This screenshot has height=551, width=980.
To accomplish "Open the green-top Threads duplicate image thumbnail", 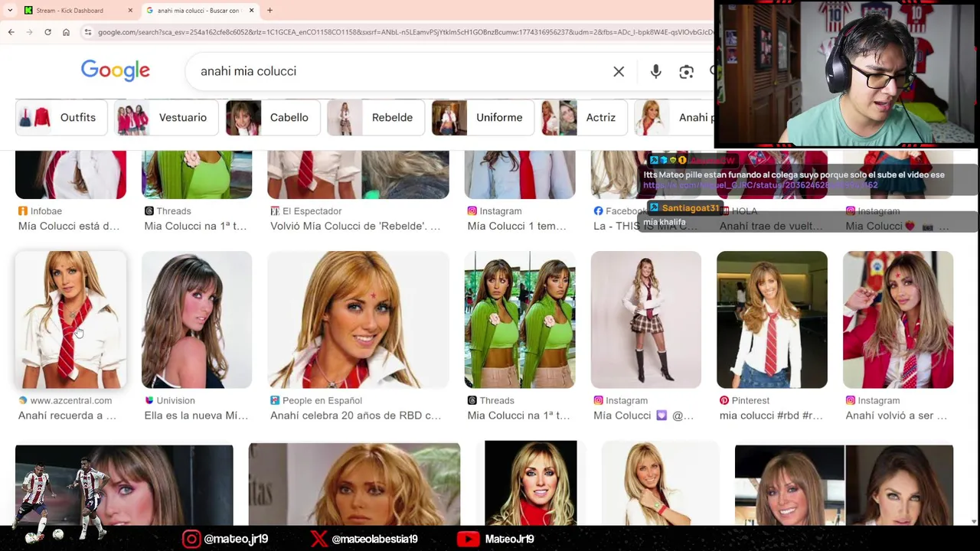I will tap(520, 319).
